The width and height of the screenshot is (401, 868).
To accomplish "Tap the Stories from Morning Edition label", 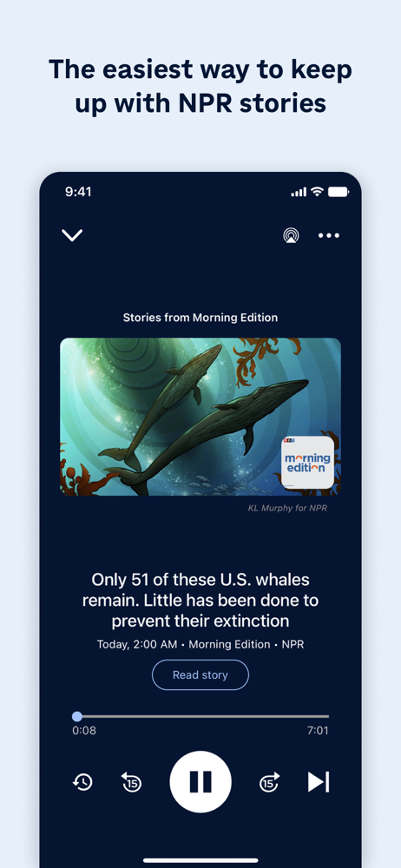I will 200,318.
